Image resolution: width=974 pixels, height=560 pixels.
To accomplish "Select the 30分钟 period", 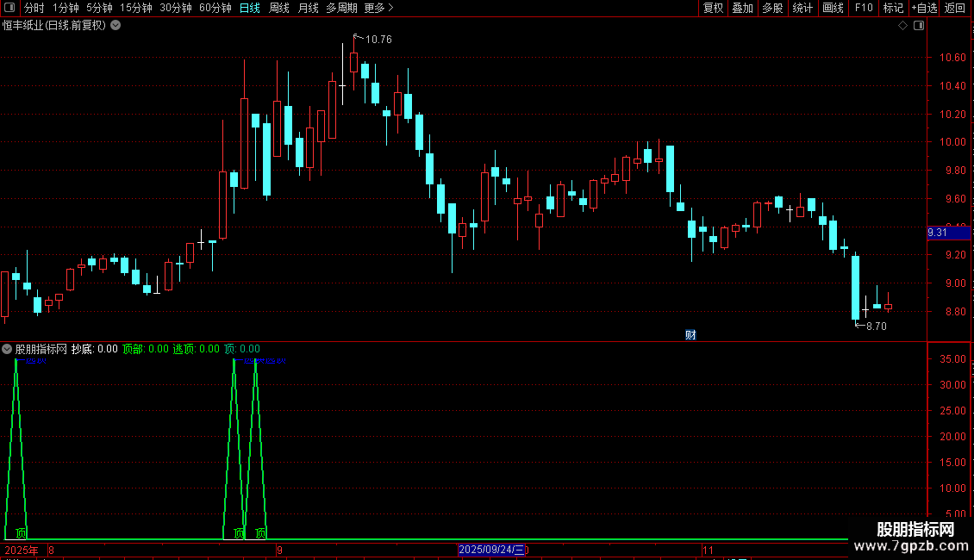I will (x=176, y=8).
